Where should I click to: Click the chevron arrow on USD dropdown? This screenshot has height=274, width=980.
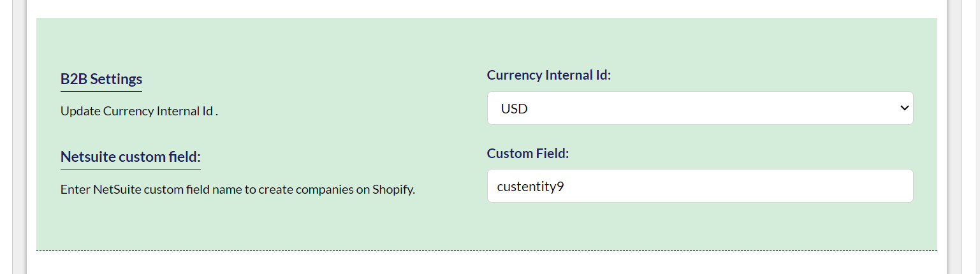tap(903, 108)
